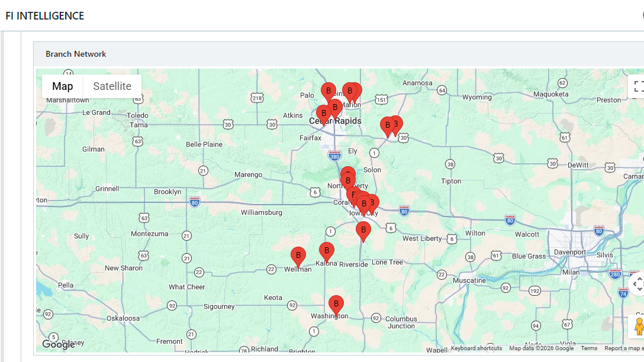
Task: Open Google Maps via the Google logo
Action: coord(59,344)
